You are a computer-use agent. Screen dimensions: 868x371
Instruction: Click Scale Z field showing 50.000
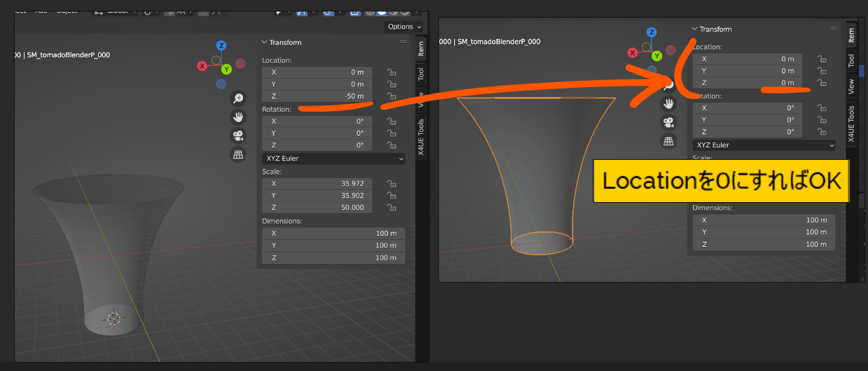317,207
